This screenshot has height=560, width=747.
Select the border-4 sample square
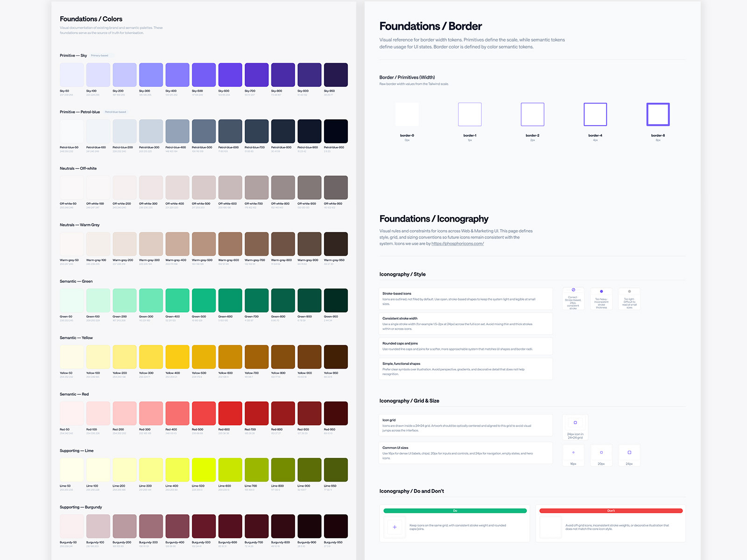(595, 114)
